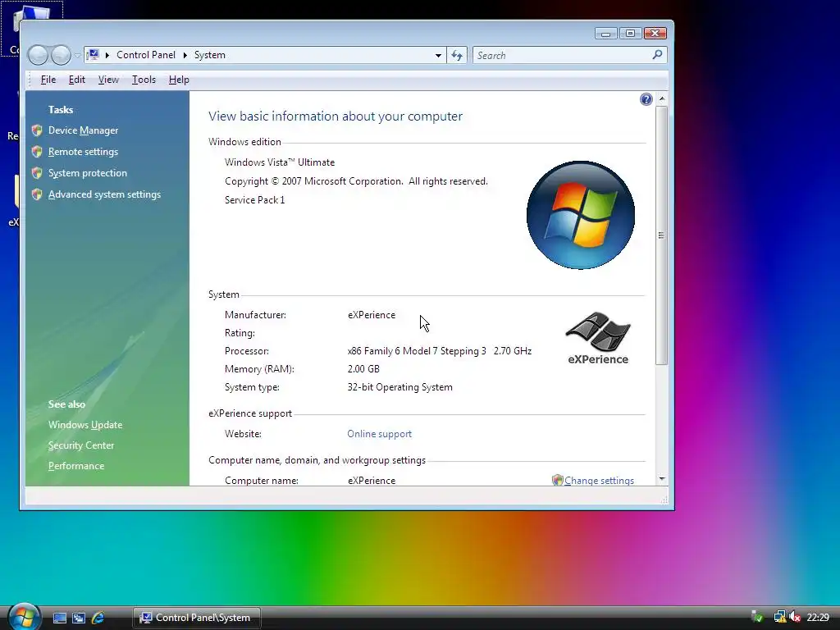Click the Windows Vista Ultimate edition text
The height and width of the screenshot is (630, 840).
pos(280,162)
